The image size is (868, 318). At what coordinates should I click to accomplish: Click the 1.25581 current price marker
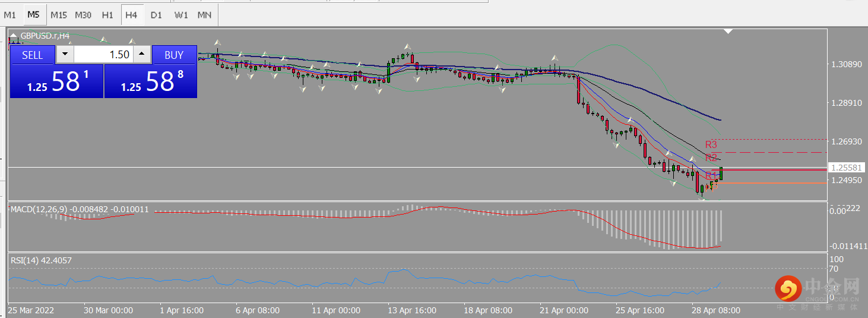coord(845,168)
